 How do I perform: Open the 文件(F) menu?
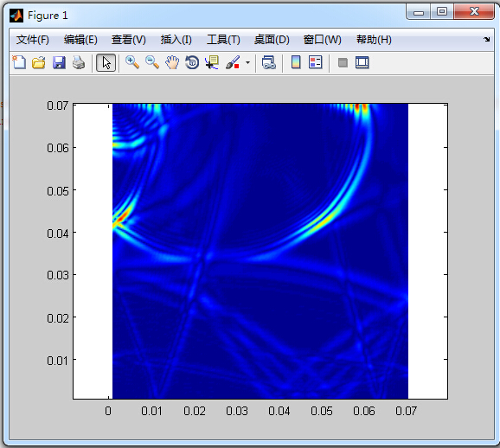click(33, 40)
